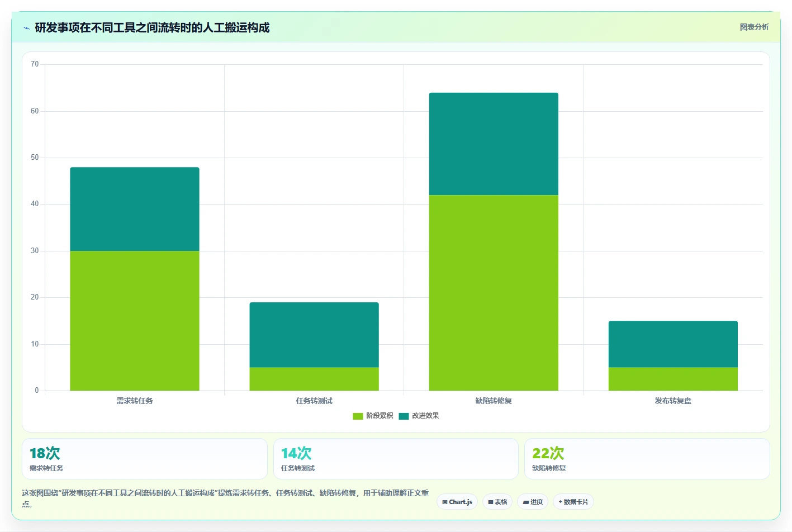Toggle the 阶段累积 legend color box
Viewport: 792px width, 532px height.
point(358,416)
